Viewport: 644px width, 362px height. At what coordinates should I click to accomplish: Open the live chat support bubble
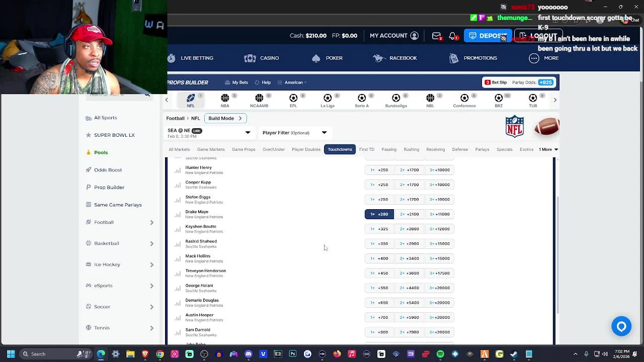[x=621, y=326]
